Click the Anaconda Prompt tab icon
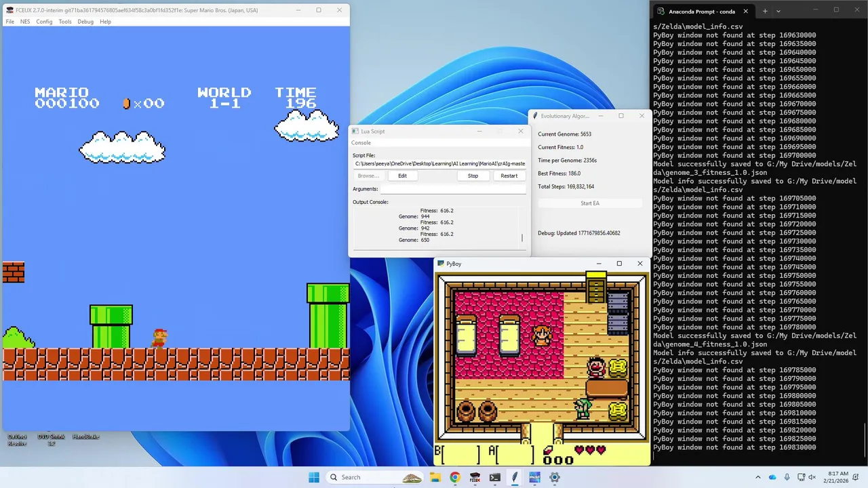This screenshot has height=488, width=868. click(x=660, y=11)
